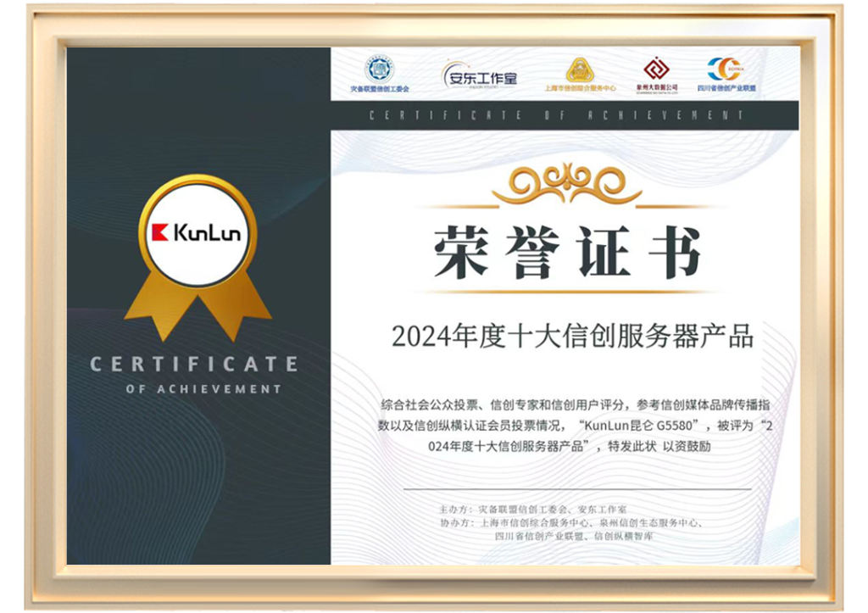
Task: Click the gold 上海市信创综合服务中心 emblem
Action: [x=580, y=70]
